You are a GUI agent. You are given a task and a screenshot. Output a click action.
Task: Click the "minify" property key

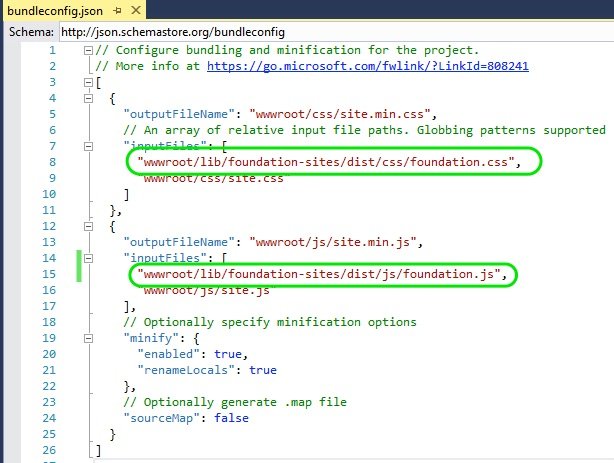point(151,338)
